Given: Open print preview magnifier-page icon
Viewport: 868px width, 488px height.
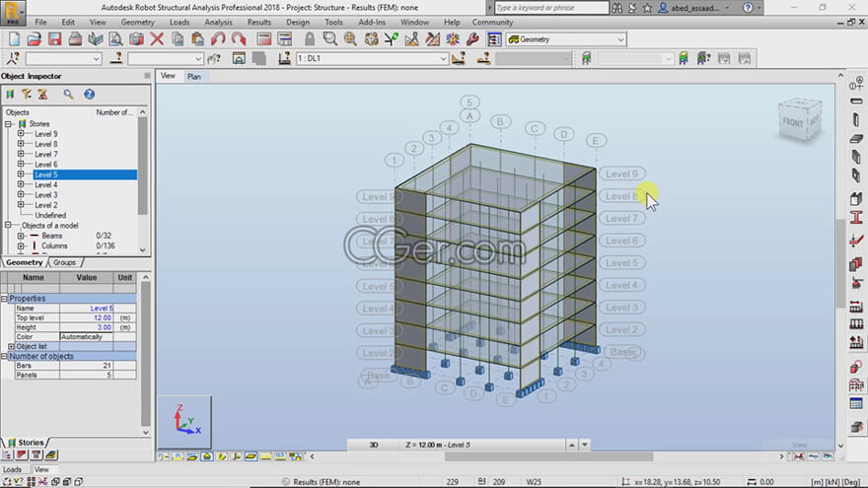Looking at the screenshot, I should tap(115, 38).
